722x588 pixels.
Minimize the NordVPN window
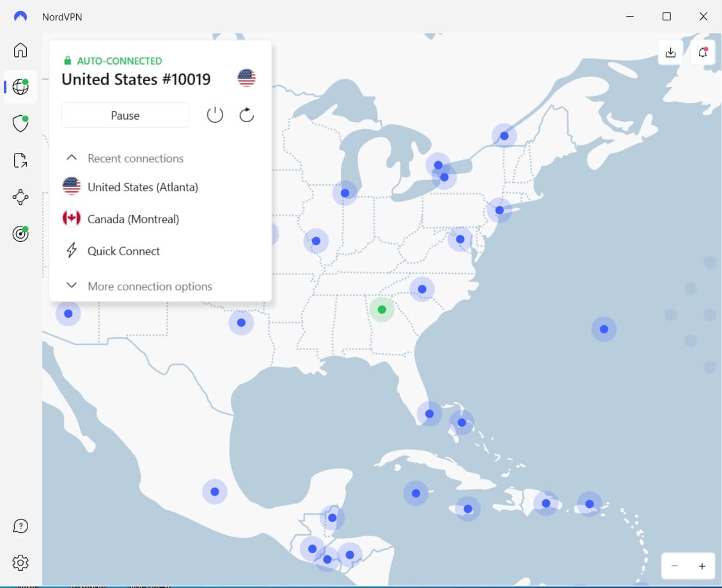click(x=630, y=16)
